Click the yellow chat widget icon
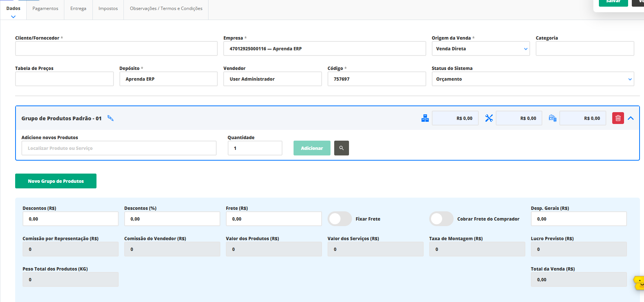This screenshot has height=302, width=644. click(639, 283)
